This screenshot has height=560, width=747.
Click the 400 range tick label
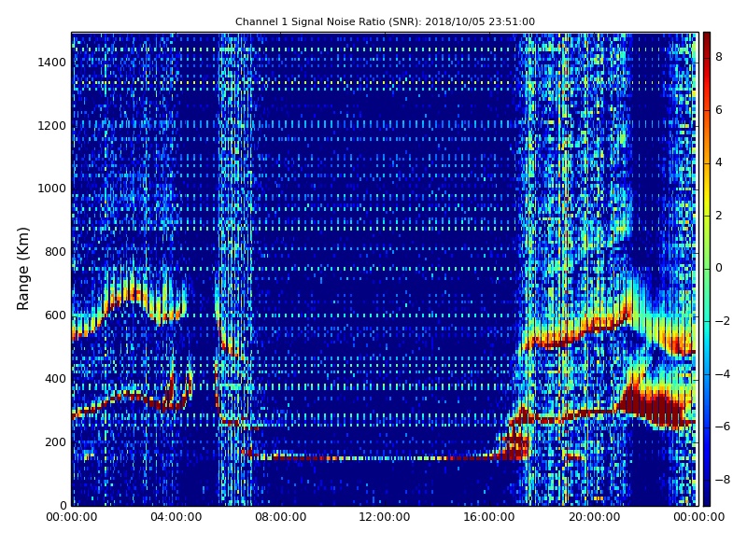pyautogui.click(x=55, y=379)
